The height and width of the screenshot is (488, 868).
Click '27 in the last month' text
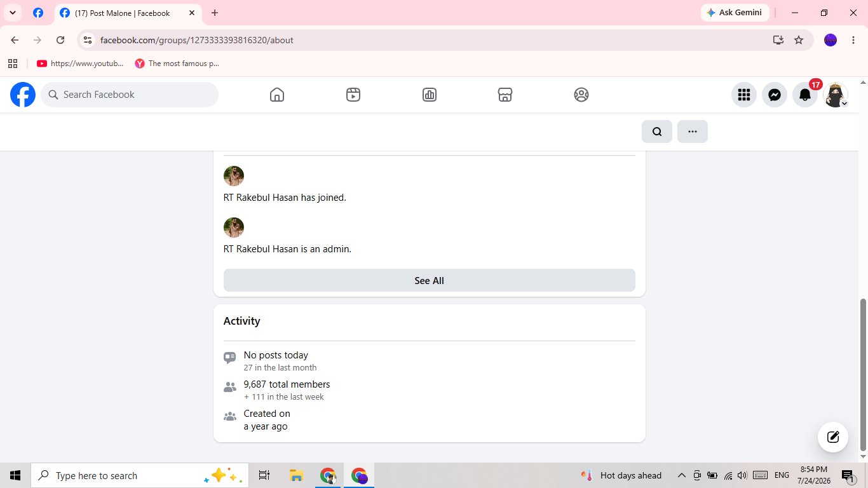[x=280, y=368]
